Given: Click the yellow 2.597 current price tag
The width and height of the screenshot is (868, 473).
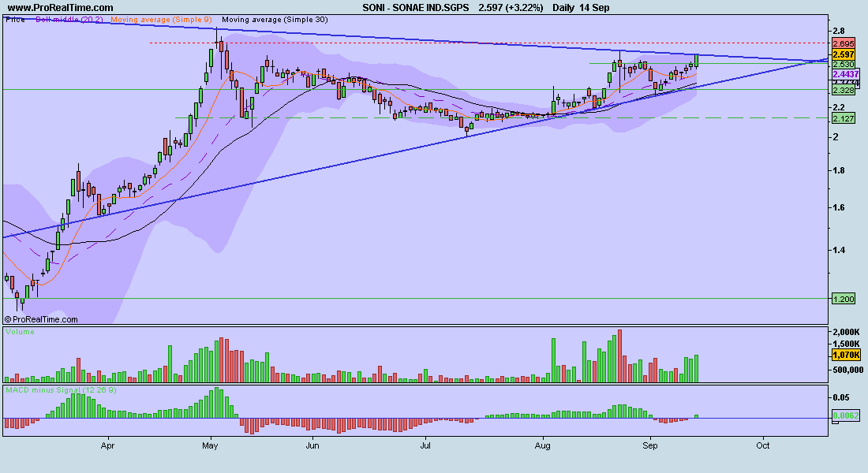Looking at the screenshot, I should tap(844, 54).
